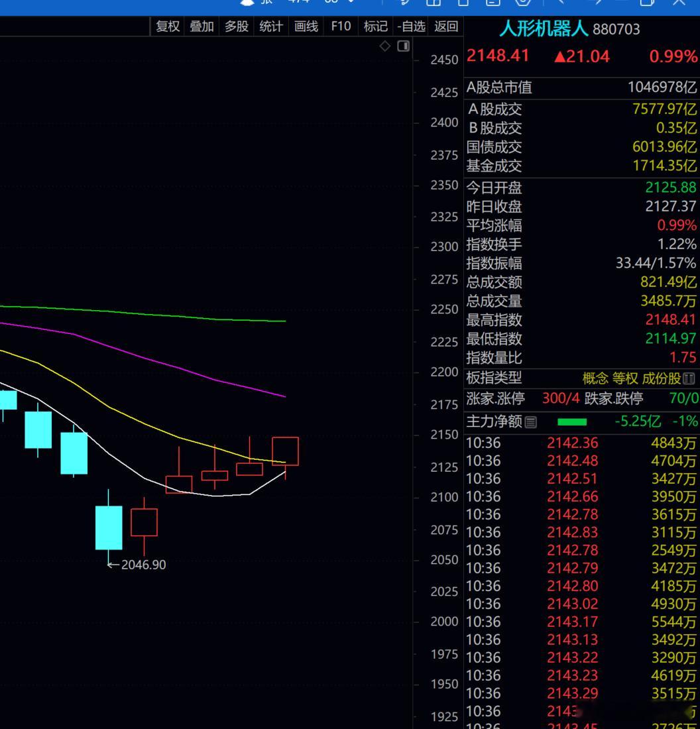Open the 成份股 list icon

tap(689, 378)
